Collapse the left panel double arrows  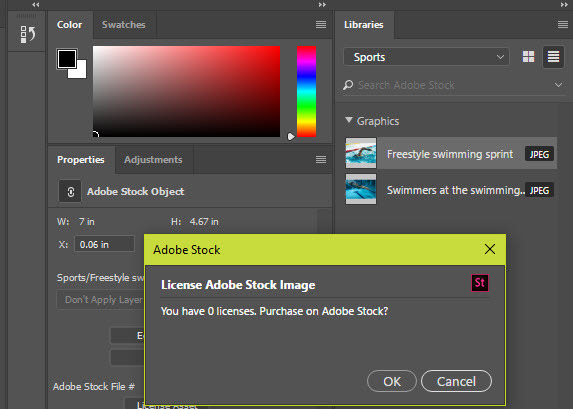pyautogui.click(x=35, y=4)
